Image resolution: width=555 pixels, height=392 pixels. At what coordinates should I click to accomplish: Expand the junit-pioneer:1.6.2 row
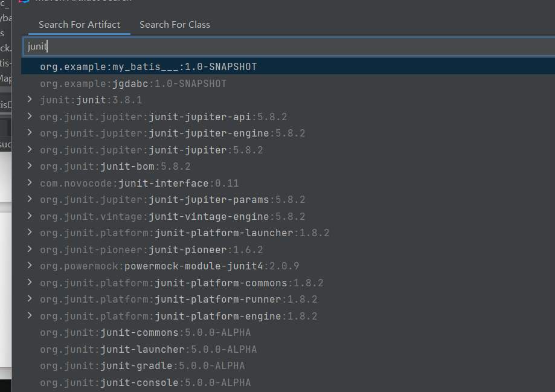[x=30, y=249]
